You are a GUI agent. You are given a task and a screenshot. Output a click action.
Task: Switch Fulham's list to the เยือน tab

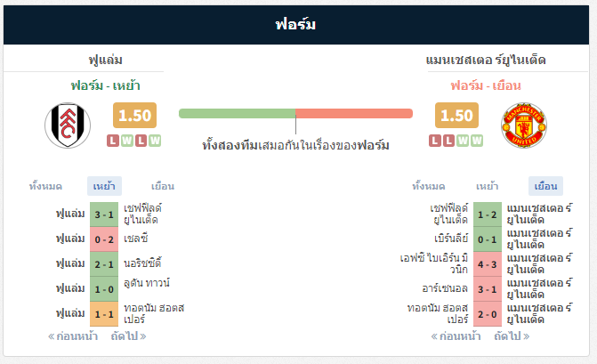coord(163,186)
